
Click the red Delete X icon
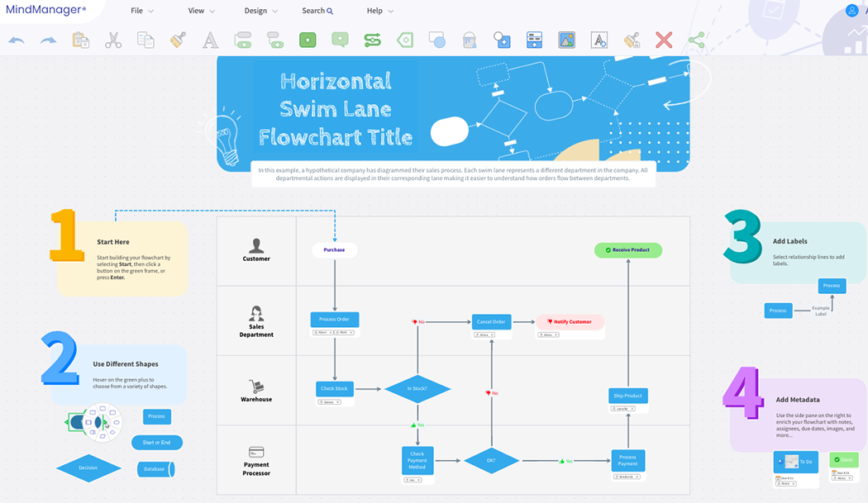pyautogui.click(x=664, y=40)
